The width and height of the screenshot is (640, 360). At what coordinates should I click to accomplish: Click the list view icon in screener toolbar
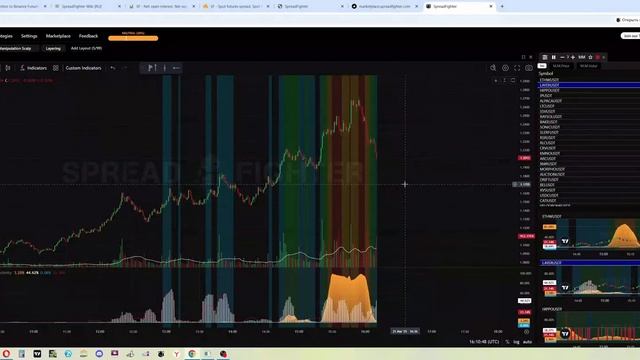[x=544, y=57]
